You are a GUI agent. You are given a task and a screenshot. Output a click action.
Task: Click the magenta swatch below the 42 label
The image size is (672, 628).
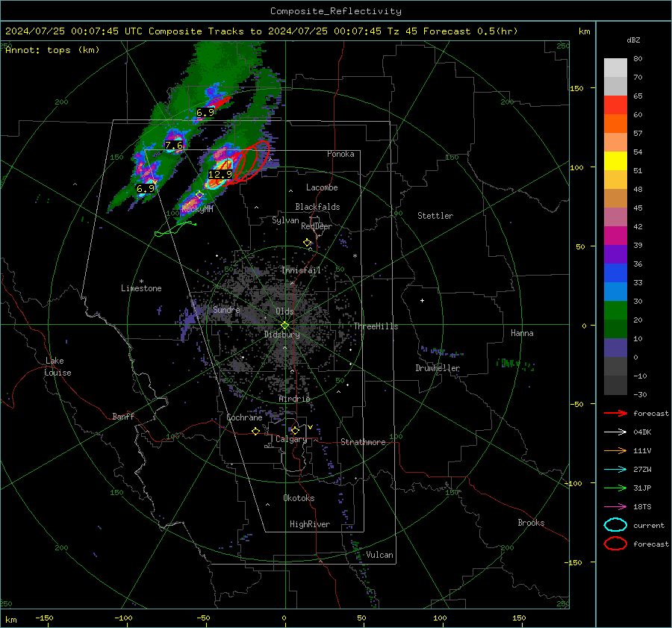615,236
